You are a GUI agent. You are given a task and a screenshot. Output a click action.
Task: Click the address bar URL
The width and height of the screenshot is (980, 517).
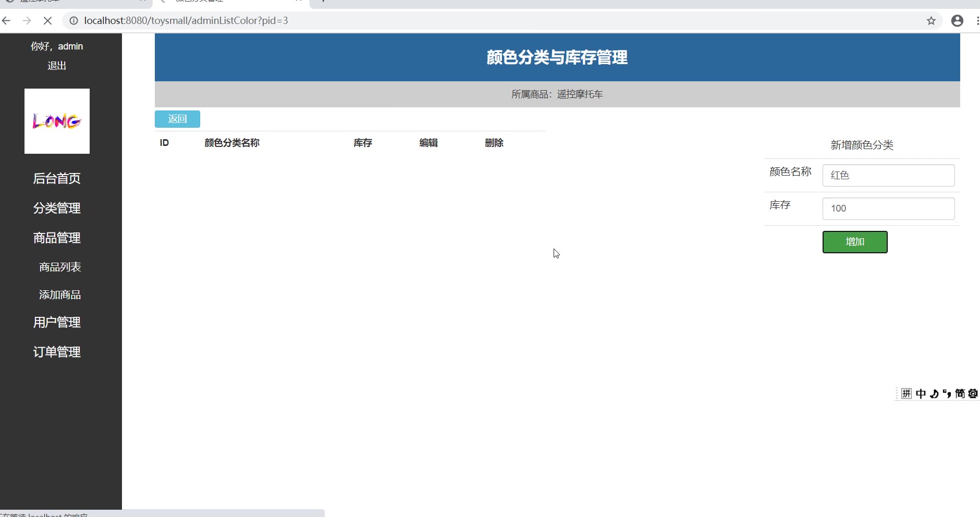click(186, 20)
